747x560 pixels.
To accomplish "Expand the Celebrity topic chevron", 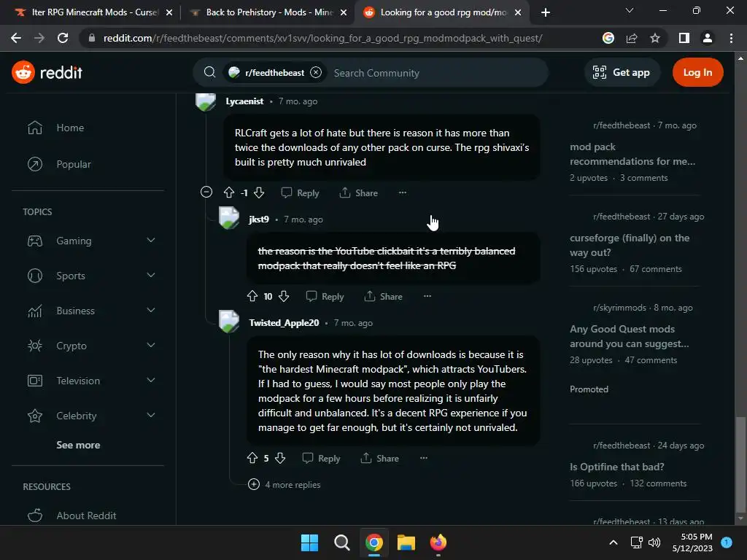I will click(151, 415).
